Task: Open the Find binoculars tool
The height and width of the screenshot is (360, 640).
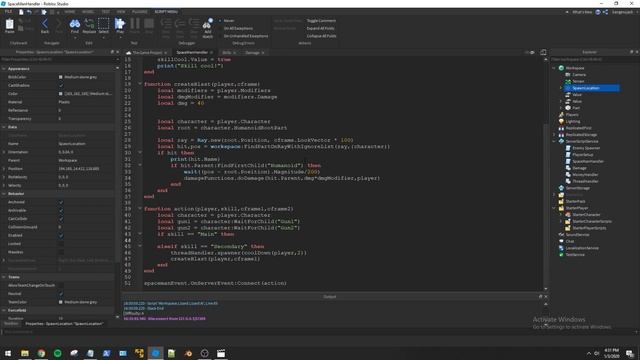Action: tap(75, 25)
